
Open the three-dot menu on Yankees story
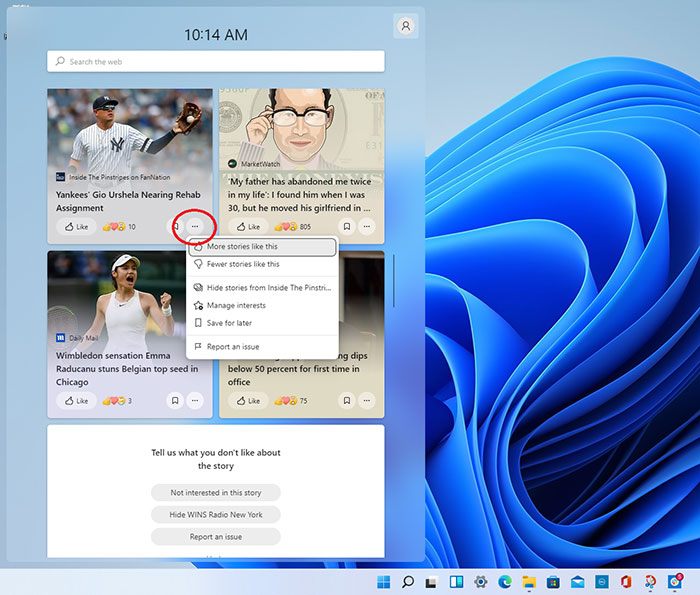[x=195, y=227]
